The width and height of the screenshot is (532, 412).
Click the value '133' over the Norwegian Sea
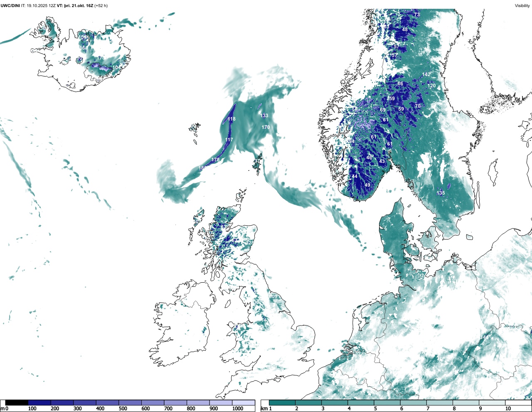pos(264,116)
